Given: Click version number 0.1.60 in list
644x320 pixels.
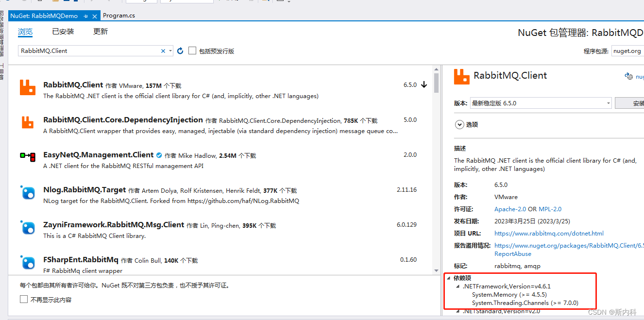Looking at the screenshot, I should pyautogui.click(x=408, y=260).
